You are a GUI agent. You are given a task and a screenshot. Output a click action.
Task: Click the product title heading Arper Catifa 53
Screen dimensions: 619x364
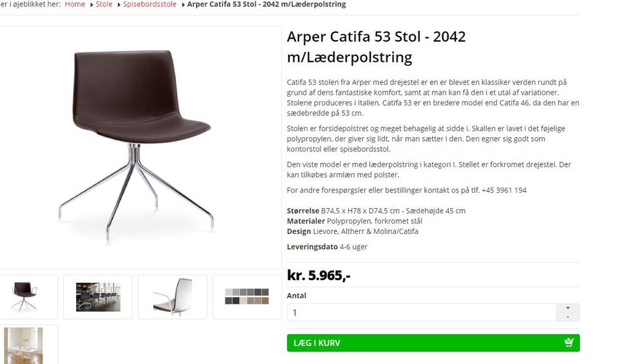click(376, 47)
